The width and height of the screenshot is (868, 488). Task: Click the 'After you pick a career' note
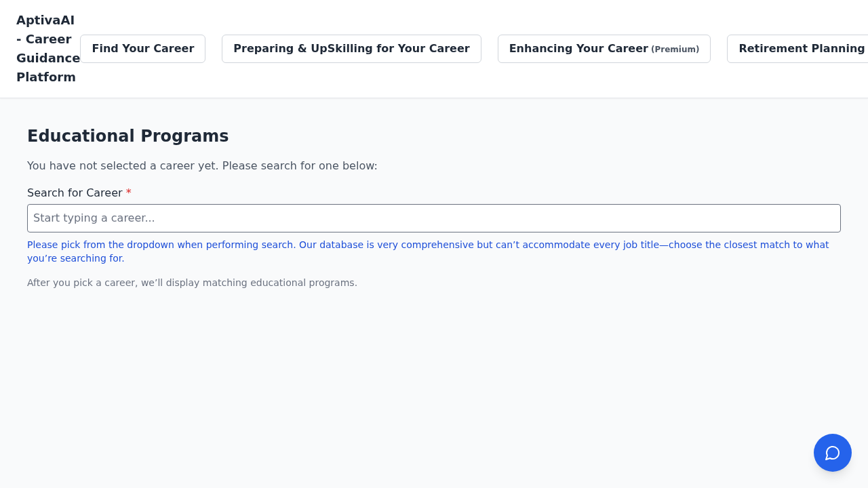192,283
